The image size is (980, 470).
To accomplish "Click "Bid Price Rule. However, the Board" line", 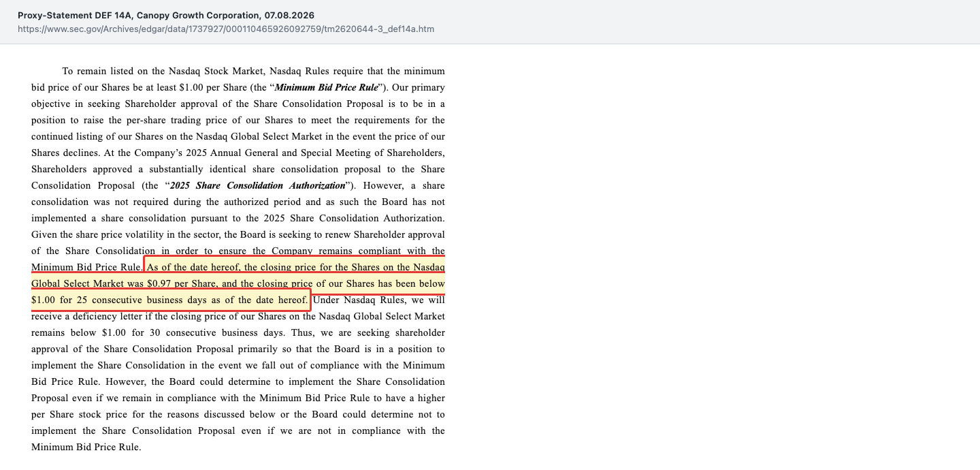I will (238, 381).
